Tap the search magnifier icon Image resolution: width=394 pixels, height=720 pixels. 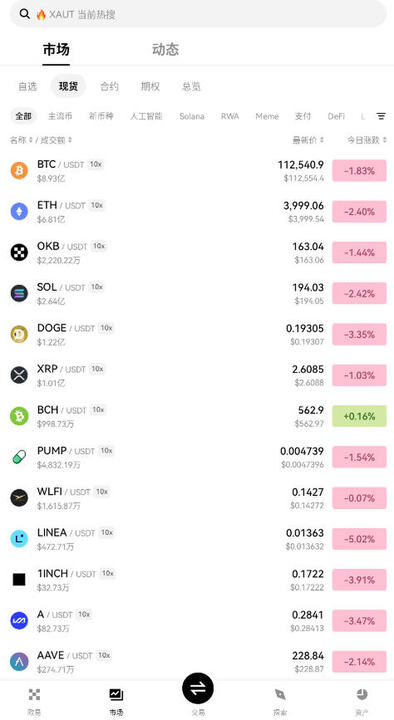[25, 14]
